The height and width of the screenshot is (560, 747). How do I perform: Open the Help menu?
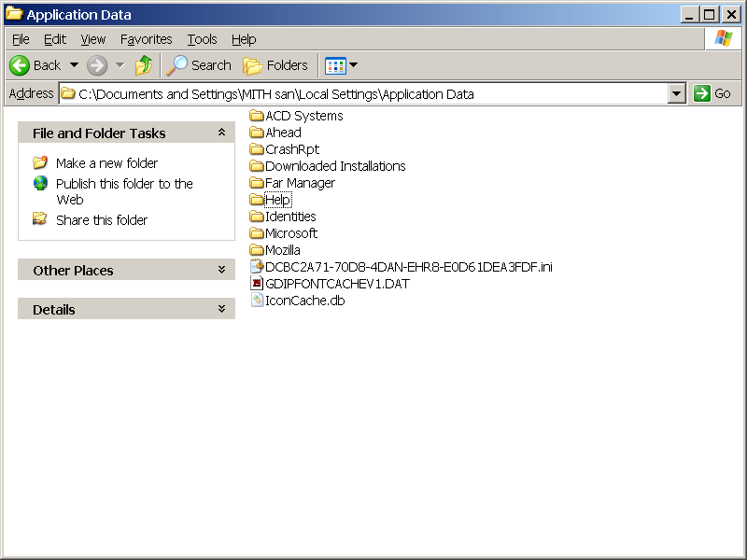tap(244, 39)
